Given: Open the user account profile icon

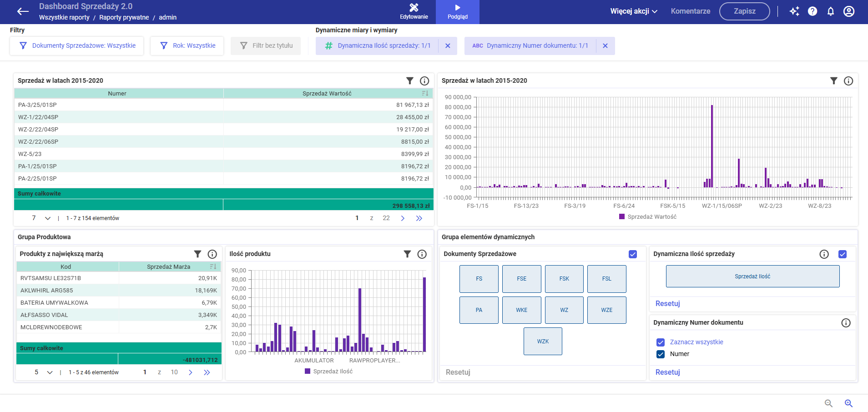Looking at the screenshot, I should tap(849, 11).
